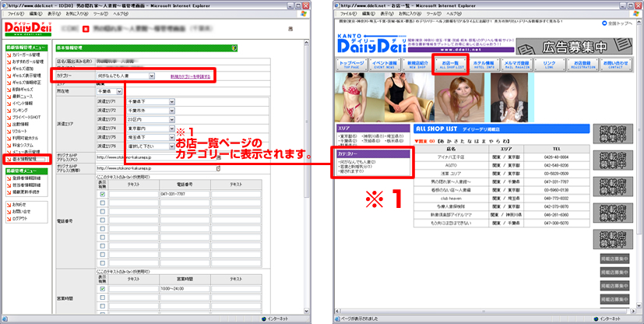Open お気に入り menu in the left IE window

coord(76,13)
